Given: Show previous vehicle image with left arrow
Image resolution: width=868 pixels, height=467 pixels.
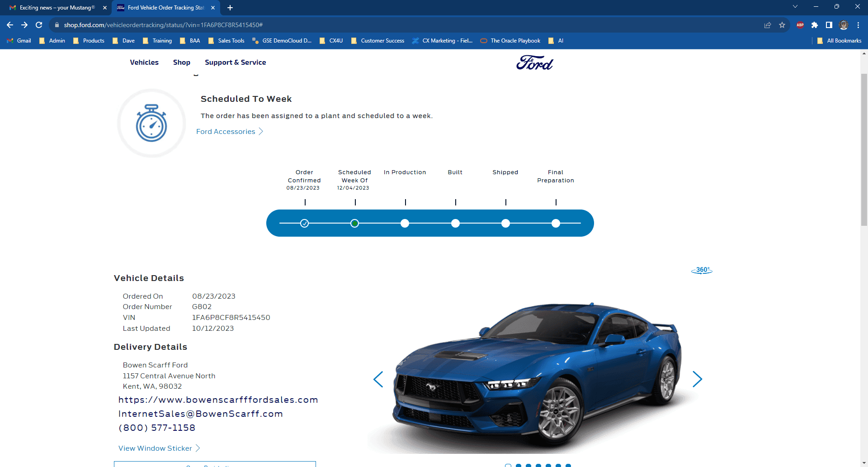Looking at the screenshot, I should (378, 379).
